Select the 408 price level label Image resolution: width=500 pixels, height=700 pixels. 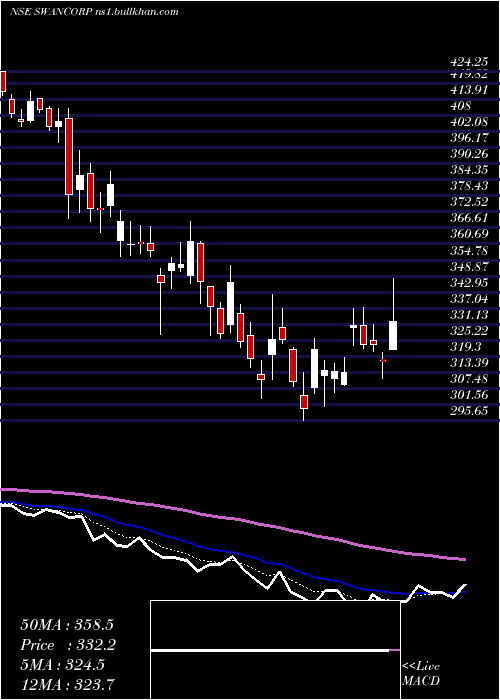[461, 106]
